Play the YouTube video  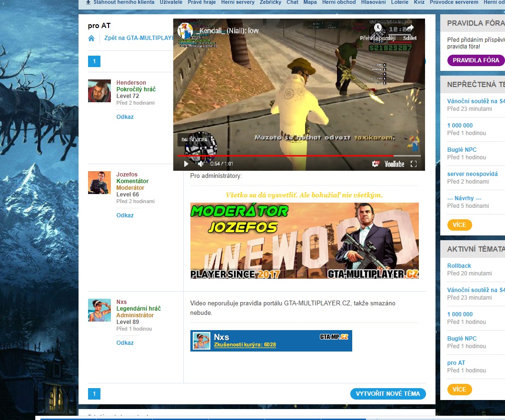pyautogui.click(x=186, y=164)
